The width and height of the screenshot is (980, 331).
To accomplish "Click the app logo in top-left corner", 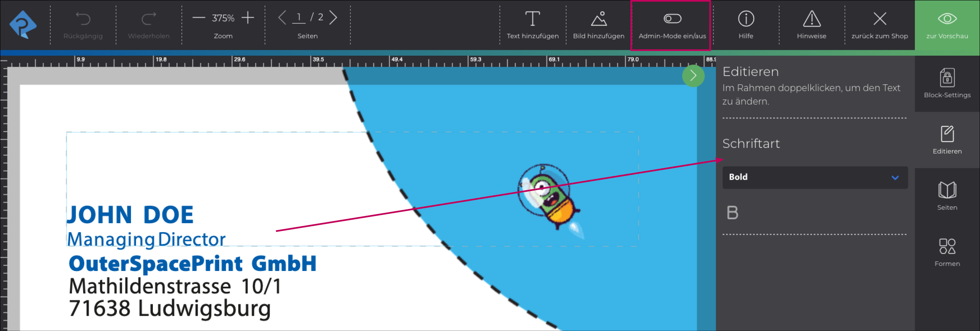I will pos(23,24).
